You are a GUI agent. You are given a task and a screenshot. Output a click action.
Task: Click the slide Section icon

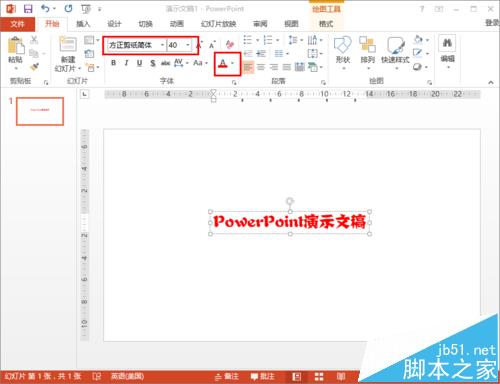[90, 68]
